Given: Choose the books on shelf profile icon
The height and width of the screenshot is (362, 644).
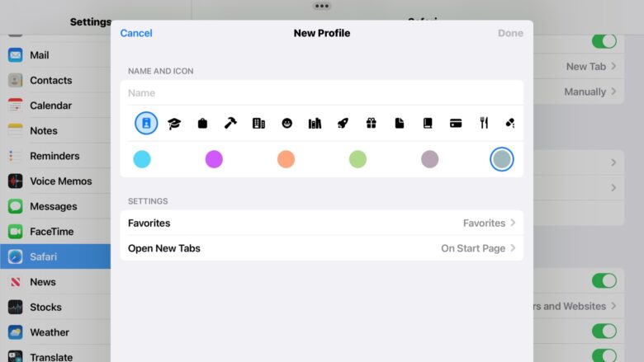Looking at the screenshot, I should point(315,123).
